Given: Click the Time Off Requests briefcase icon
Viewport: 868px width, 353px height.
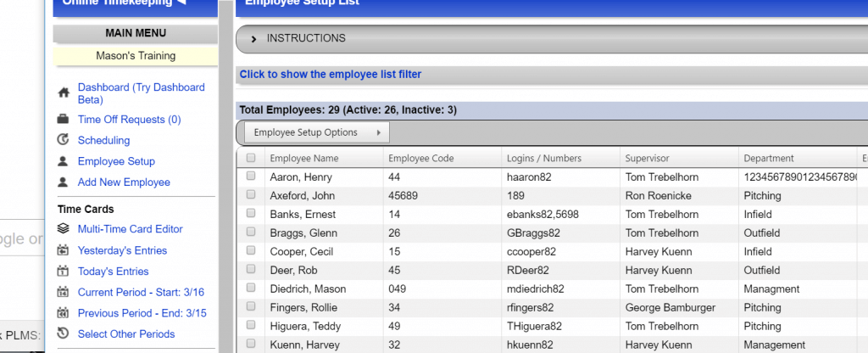Looking at the screenshot, I should 63,119.
